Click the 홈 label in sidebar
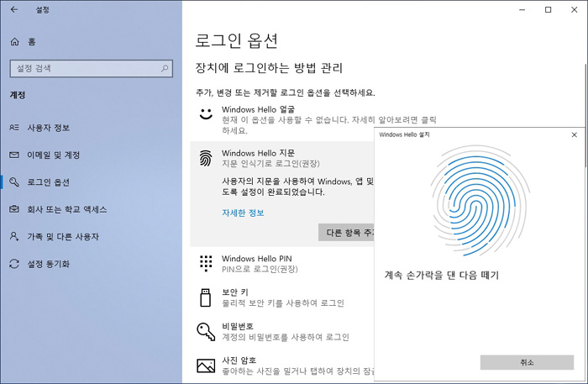The width and height of the screenshot is (588, 384). [32, 42]
